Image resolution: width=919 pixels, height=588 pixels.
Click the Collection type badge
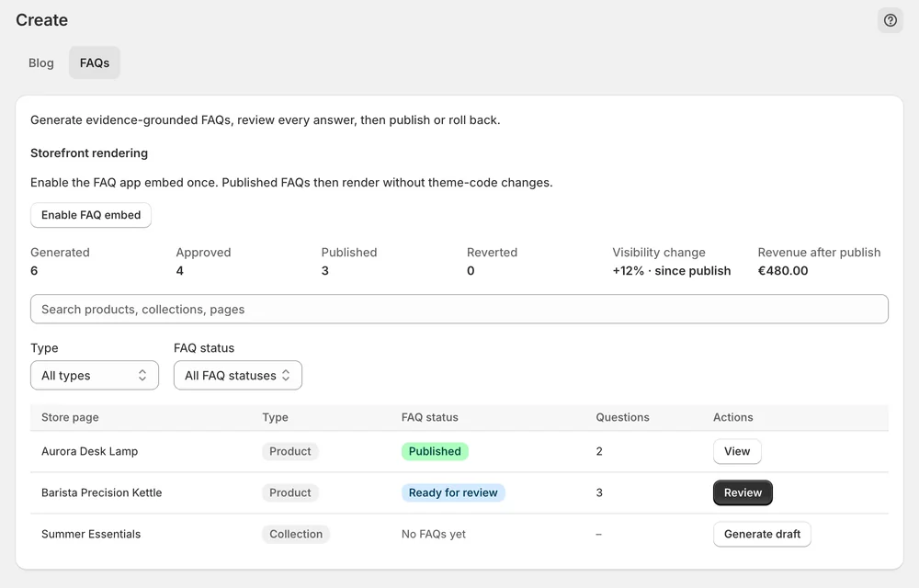point(296,534)
